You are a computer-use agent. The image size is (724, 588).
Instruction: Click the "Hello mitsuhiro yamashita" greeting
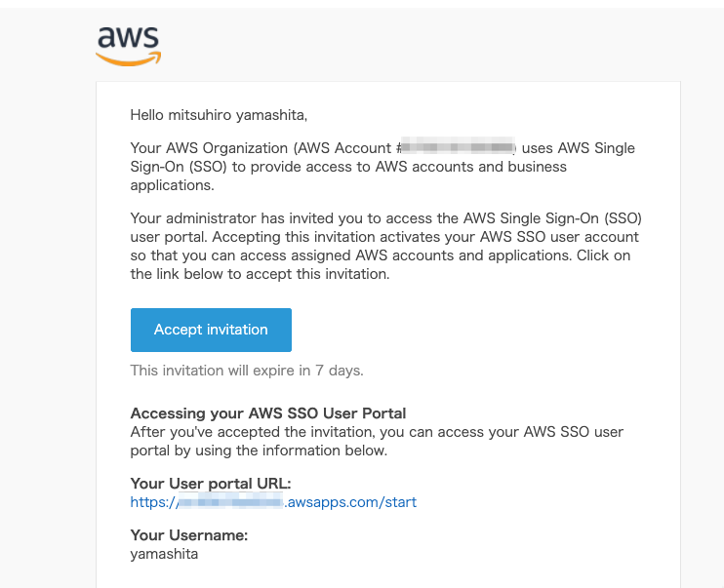pos(219,115)
